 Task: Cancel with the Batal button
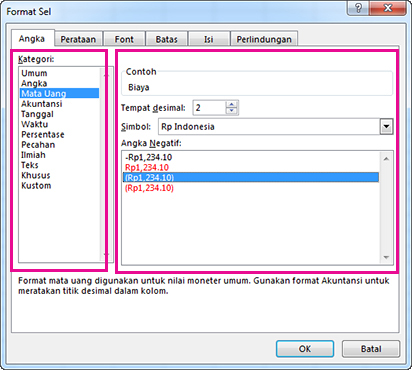coord(371,349)
